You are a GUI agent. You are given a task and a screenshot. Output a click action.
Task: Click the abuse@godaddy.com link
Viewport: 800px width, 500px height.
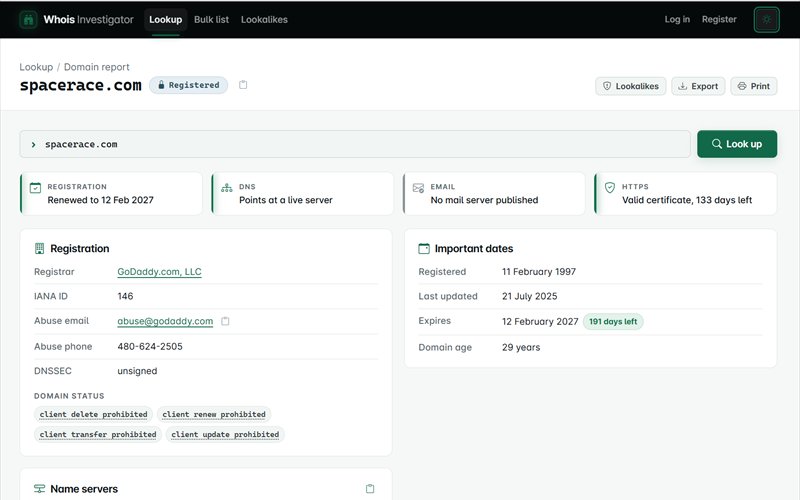(x=165, y=321)
